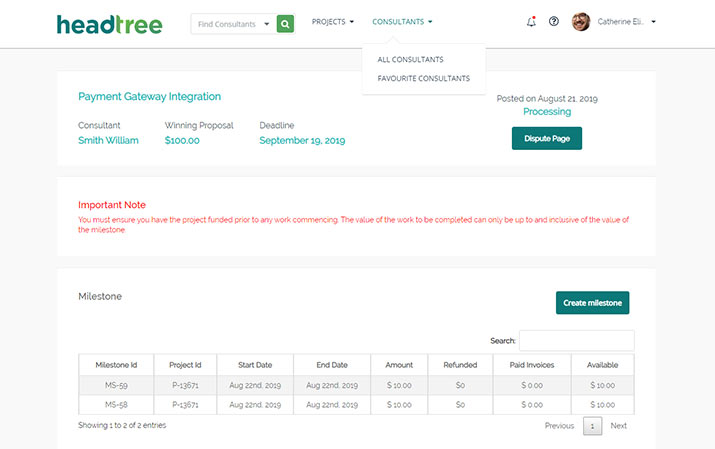Open the Projects menu

(x=332, y=21)
